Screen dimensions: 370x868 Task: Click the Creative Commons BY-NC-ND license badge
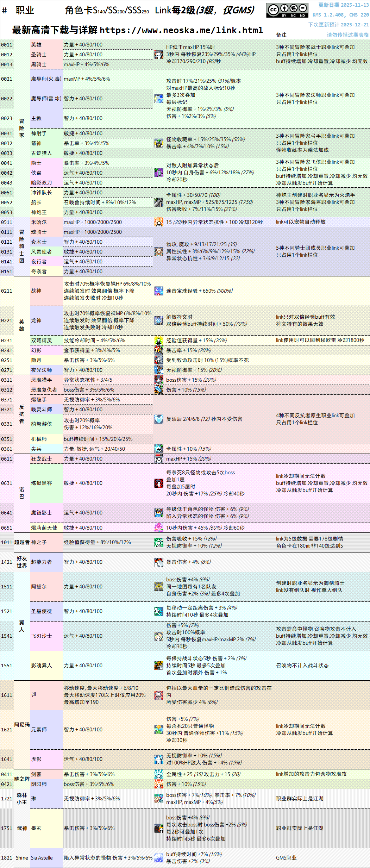(287, 10)
